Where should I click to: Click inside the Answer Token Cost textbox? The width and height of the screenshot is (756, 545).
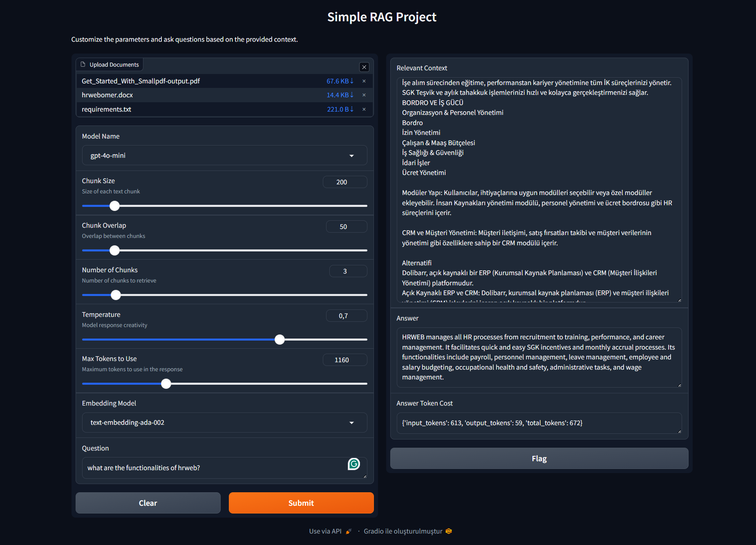coord(539,423)
